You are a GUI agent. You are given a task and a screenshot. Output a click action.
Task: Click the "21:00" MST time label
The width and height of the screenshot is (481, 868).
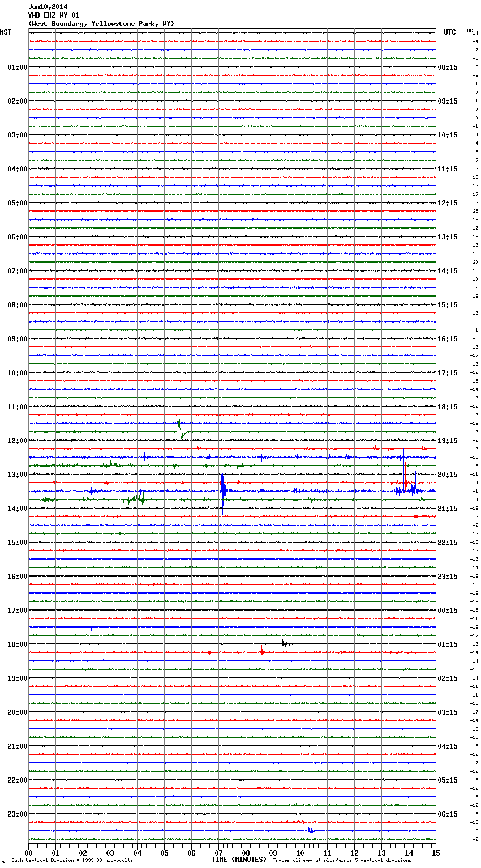tap(17, 746)
